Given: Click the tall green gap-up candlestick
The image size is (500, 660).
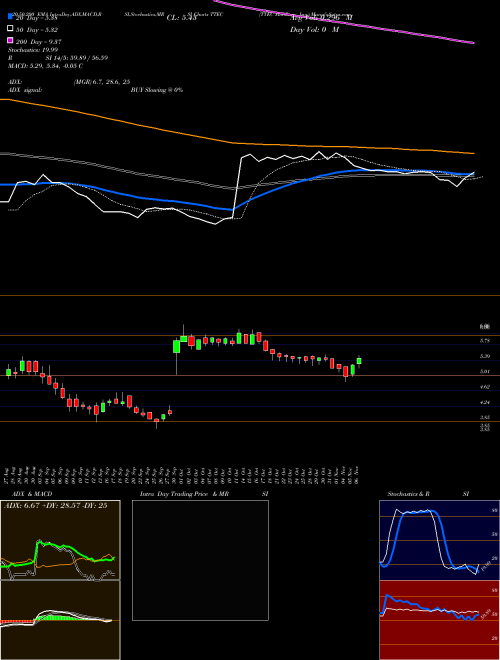Looking at the screenshot, I should coord(176,347).
